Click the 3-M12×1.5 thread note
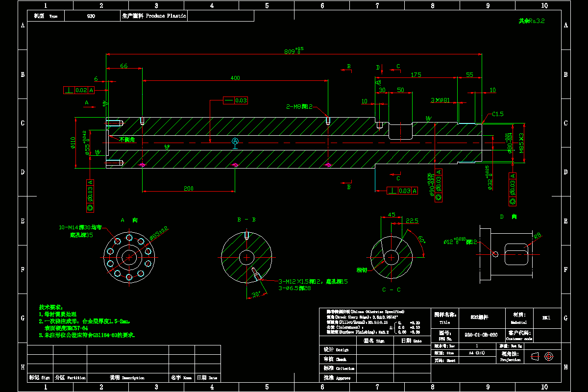 click(313, 281)
